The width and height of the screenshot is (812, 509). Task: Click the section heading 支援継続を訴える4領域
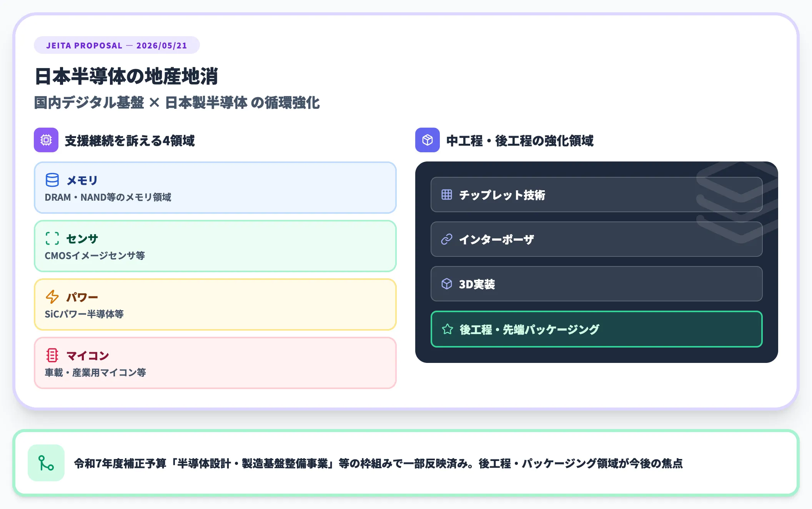click(130, 141)
